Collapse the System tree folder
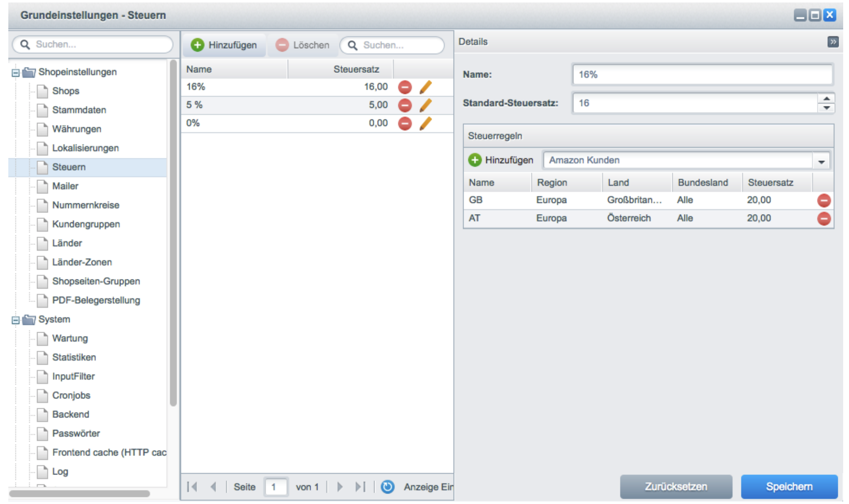 [15, 320]
